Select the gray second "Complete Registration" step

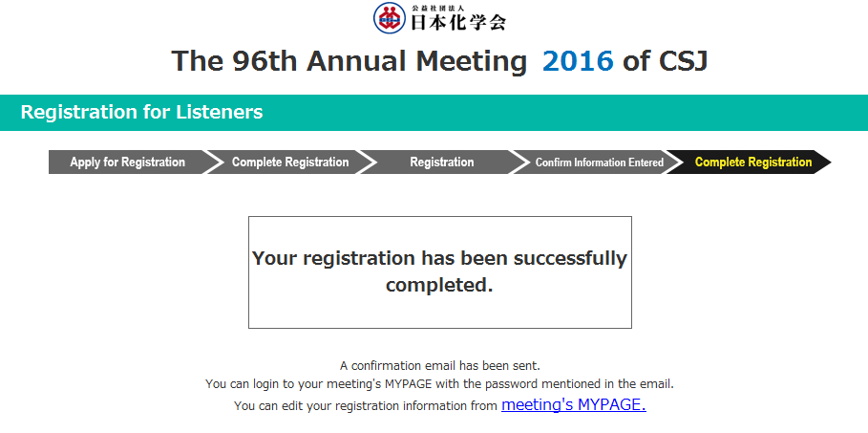click(290, 162)
